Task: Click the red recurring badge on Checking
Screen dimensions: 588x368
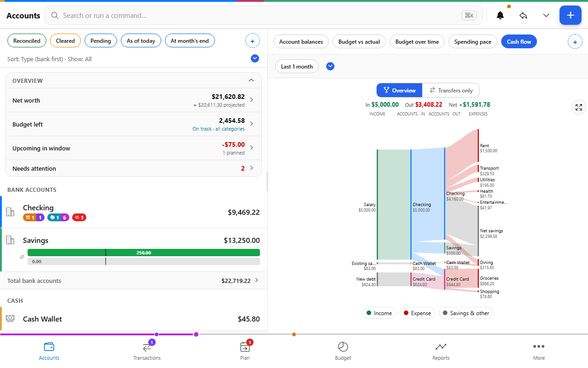Action: coord(79,218)
